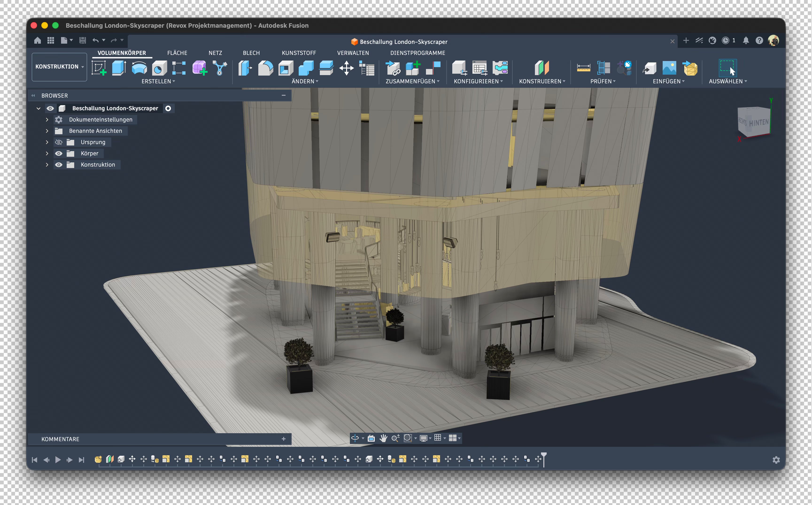Select the Pan hand tool
The width and height of the screenshot is (812, 505).
(x=383, y=438)
